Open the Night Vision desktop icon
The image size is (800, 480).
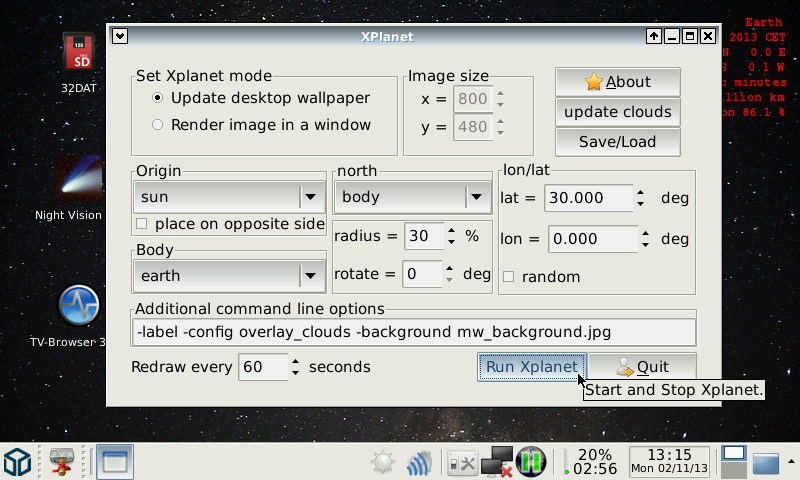tap(78, 180)
